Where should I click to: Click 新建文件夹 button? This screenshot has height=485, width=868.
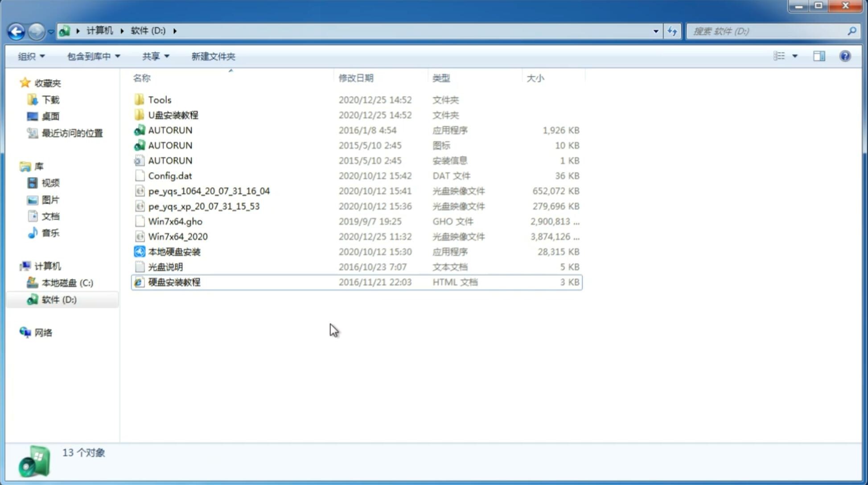point(213,55)
